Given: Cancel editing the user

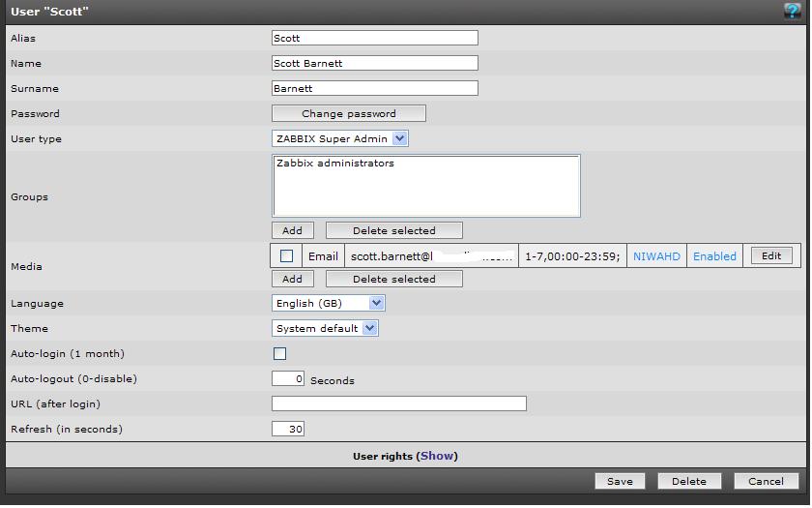Looking at the screenshot, I should coord(766,482).
